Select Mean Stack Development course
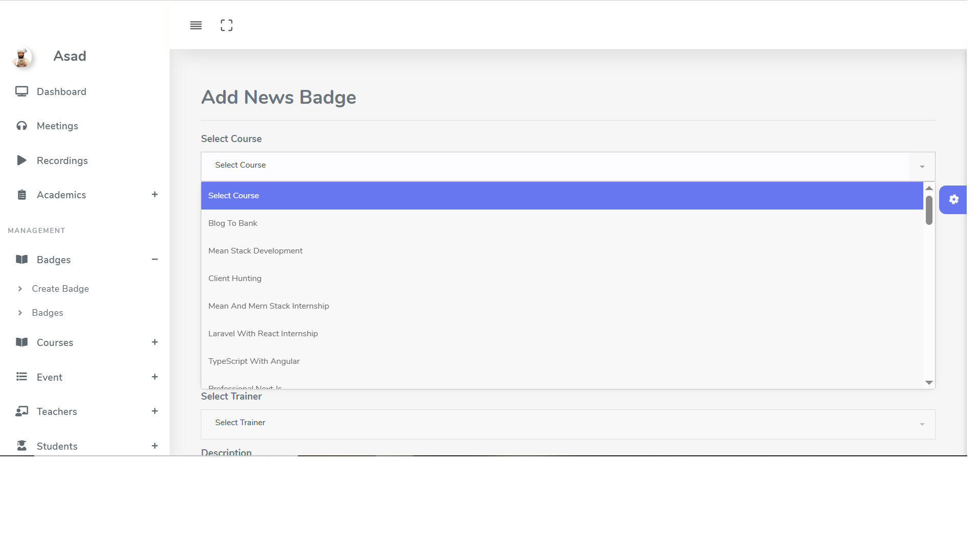Image resolution: width=980 pixels, height=556 pixels. [x=562, y=251]
